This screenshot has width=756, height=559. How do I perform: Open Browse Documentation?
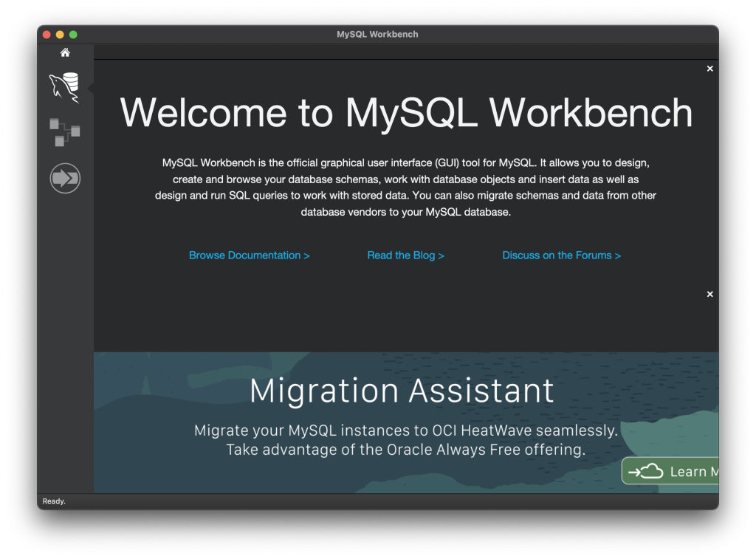[249, 255]
